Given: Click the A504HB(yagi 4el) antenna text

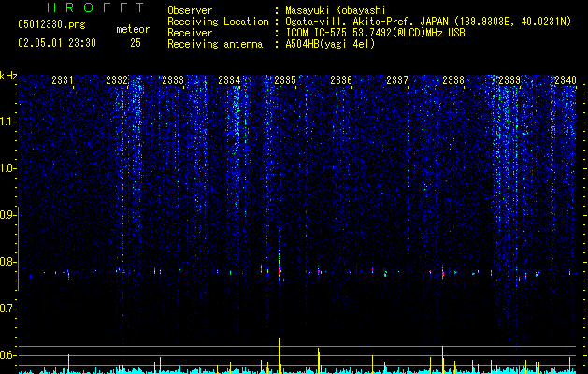Looking at the screenshot, I should tap(330, 44).
